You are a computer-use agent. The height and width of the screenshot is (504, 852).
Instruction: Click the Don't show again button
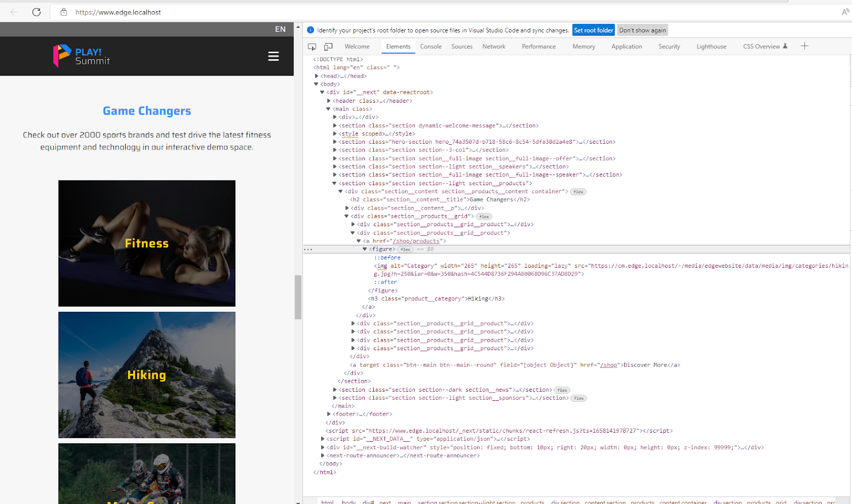(642, 30)
